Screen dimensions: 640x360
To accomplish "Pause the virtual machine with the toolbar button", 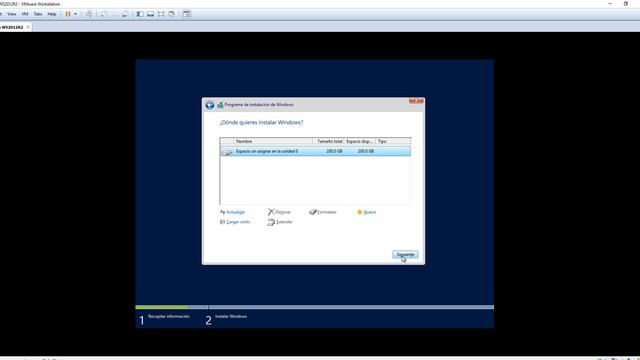I will [68, 14].
